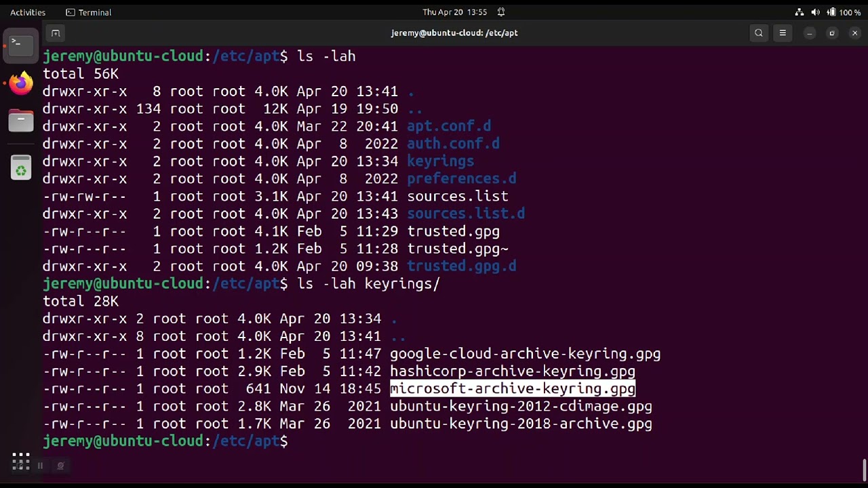Click the 'Mar 22 20:41' timestamp
Viewport: 868px width, 488px height.
pyautogui.click(x=347, y=126)
